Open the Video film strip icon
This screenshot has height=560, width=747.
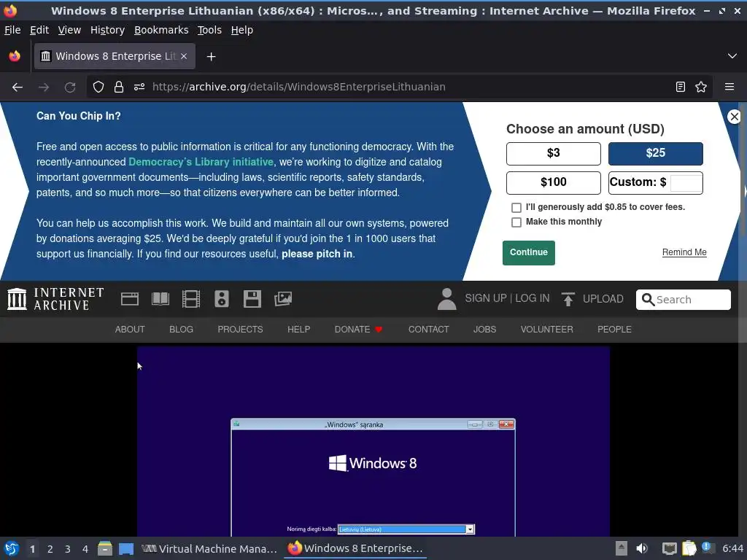[191, 299]
